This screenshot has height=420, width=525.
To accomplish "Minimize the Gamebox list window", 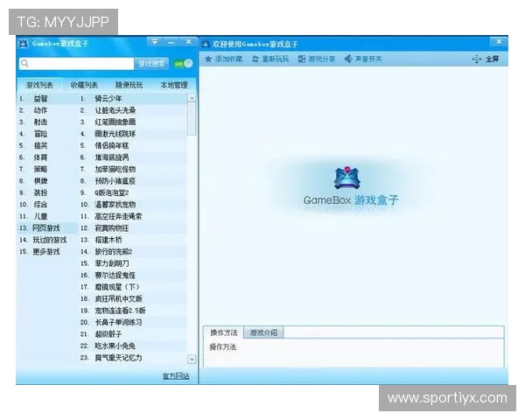I will click(171, 42).
